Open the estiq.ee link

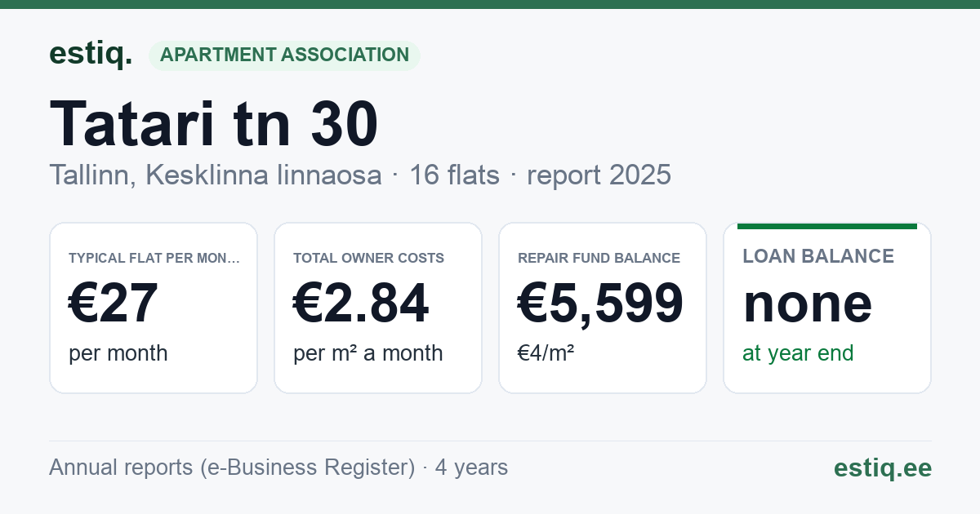883,467
